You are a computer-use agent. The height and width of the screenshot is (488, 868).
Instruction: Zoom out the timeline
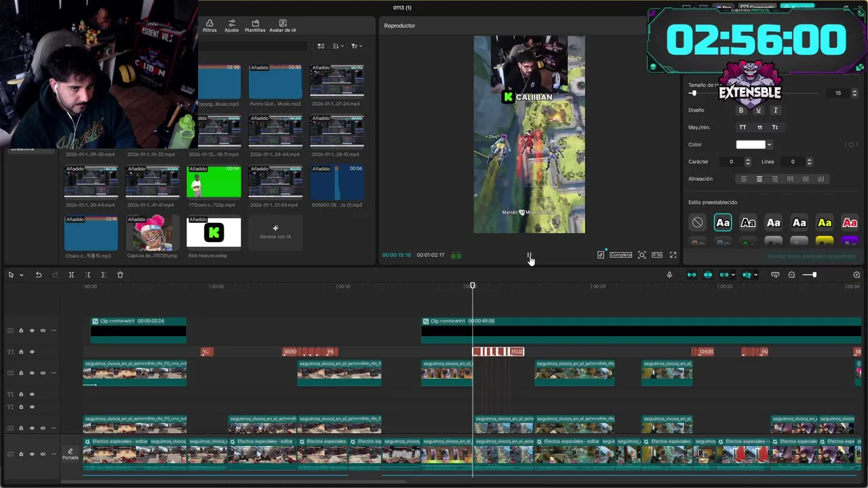coord(791,274)
